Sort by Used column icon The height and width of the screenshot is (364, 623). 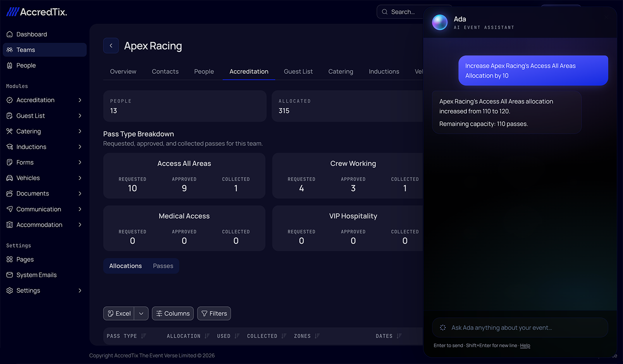point(237,336)
